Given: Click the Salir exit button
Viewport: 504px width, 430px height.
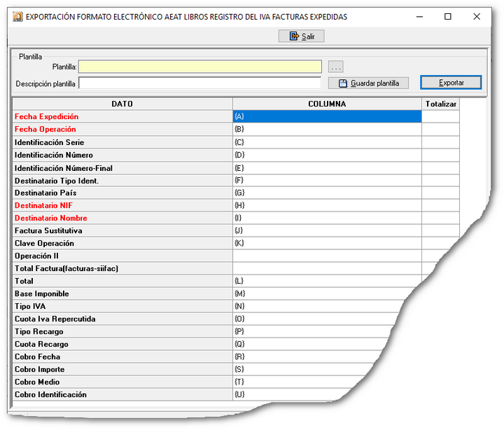Looking at the screenshot, I should (301, 36).
